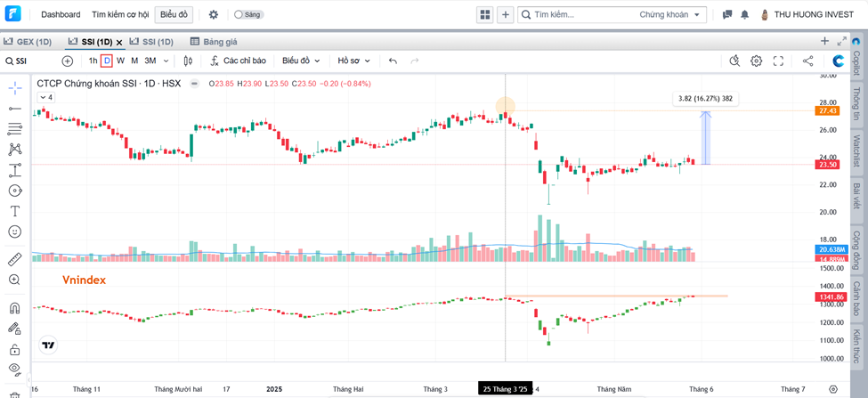Image resolution: width=868 pixels, height=398 pixels.
Task: Open the Watchlist side panel
Action: (856, 152)
